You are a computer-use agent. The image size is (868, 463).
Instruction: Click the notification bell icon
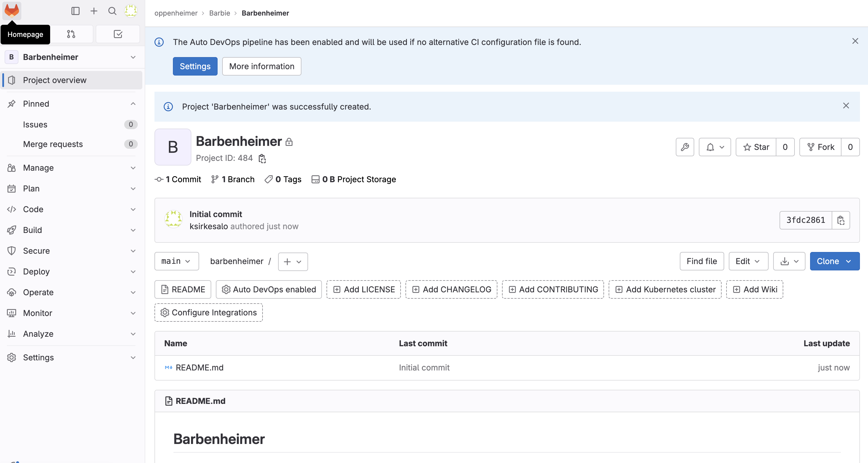pyautogui.click(x=715, y=147)
